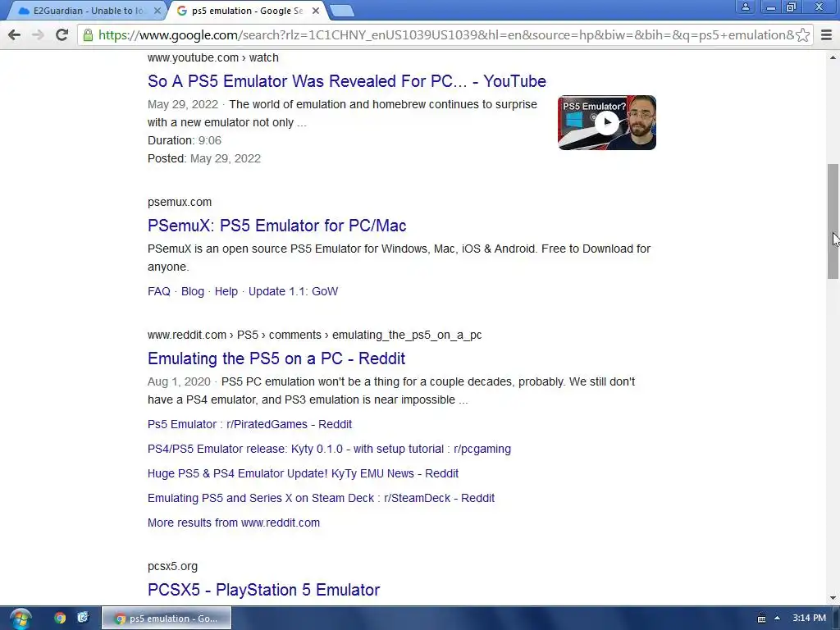Close the E2Guardian tab
This screenshot has height=630, width=840.
pyautogui.click(x=157, y=11)
